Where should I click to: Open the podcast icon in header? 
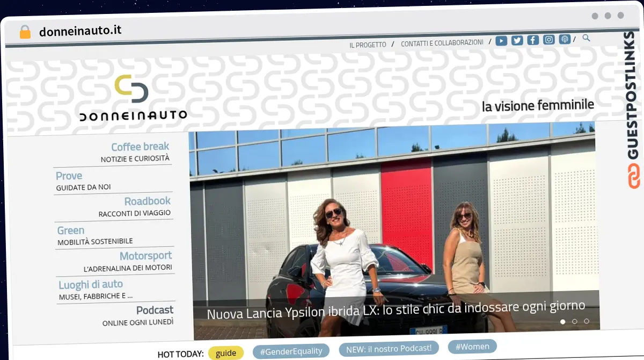(x=565, y=39)
